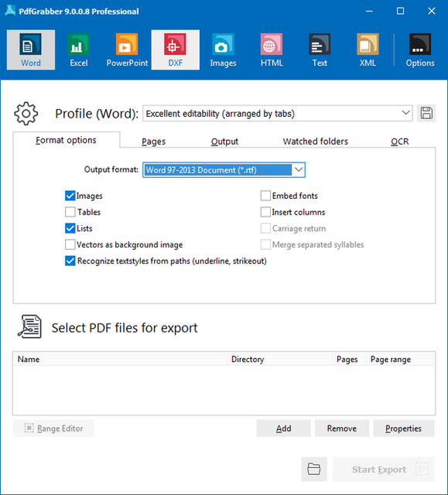Expand the Output format dropdown arrow
The height and width of the screenshot is (495, 448).
pyautogui.click(x=299, y=170)
